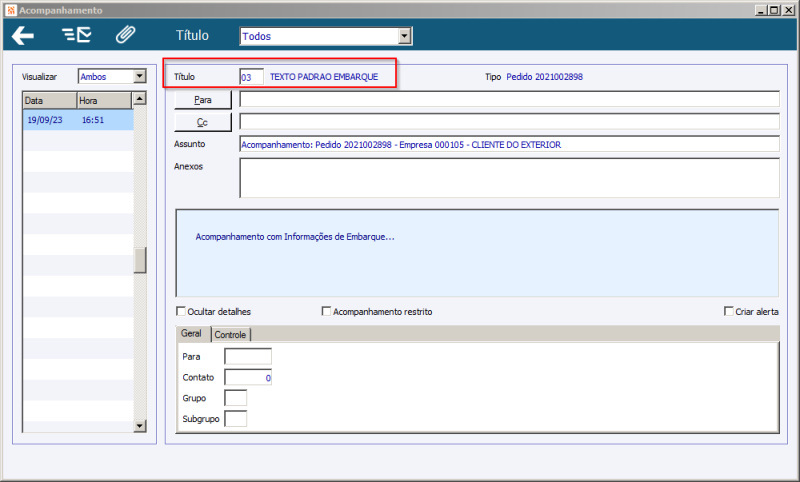
Task: Click the Data column header
Action: click(x=50, y=100)
